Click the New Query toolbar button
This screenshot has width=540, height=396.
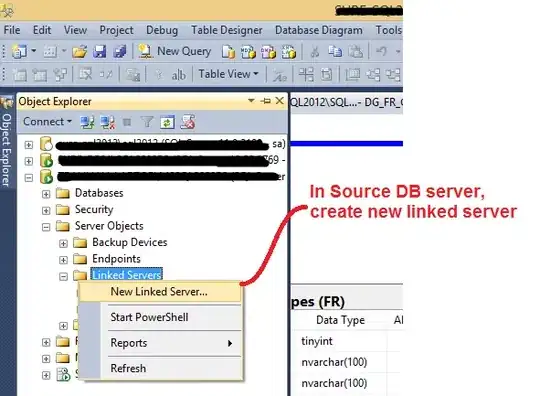point(174,52)
